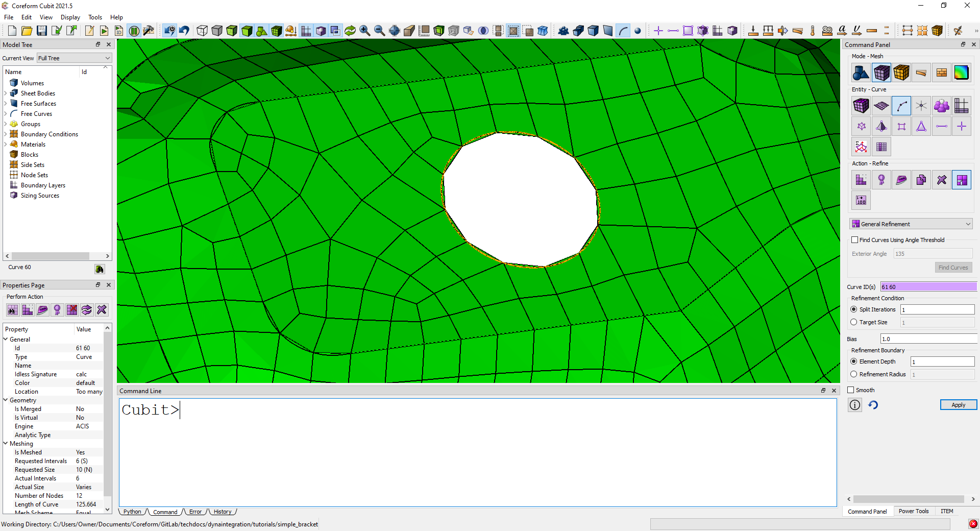Switch to the History tab

(222, 512)
